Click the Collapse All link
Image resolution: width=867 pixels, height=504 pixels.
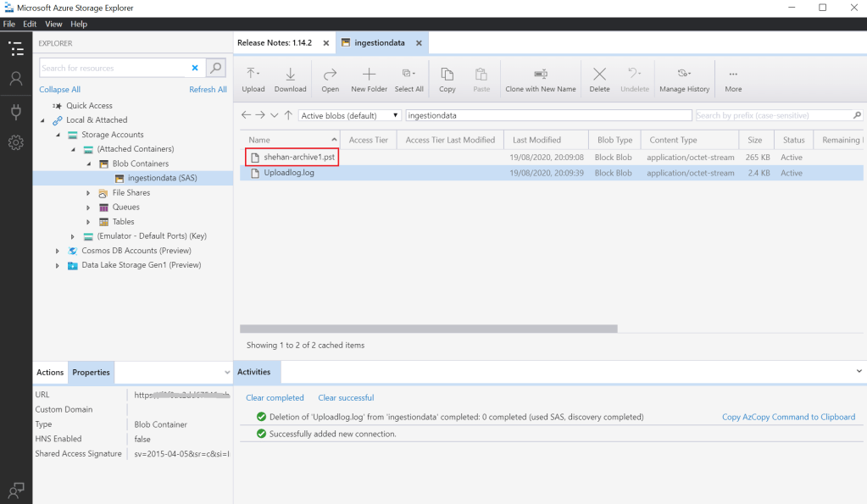coord(59,90)
